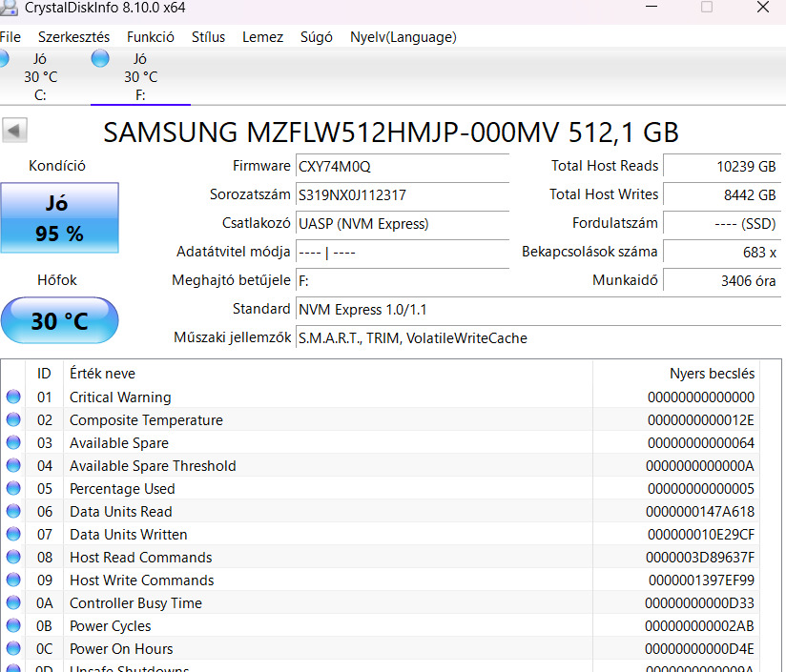Click status orb for Host Read Commands row
Viewport: 786px width, 672px height.
pyautogui.click(x=13, y=557)
